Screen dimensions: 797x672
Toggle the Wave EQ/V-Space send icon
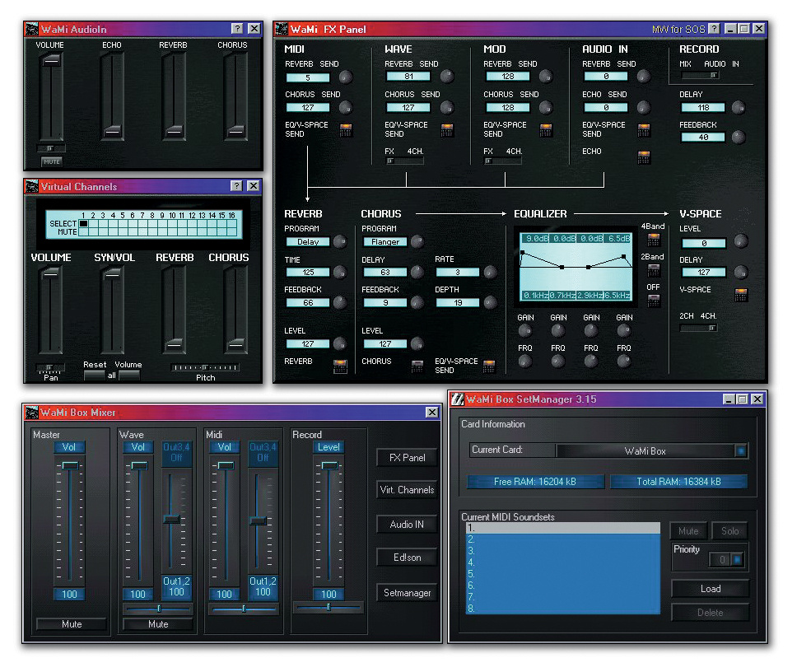(447, 130)
